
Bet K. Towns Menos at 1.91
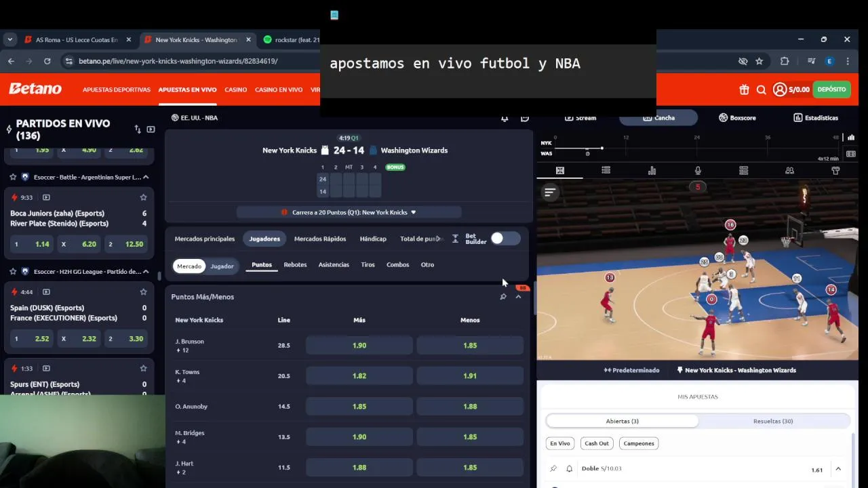[470, 376]
